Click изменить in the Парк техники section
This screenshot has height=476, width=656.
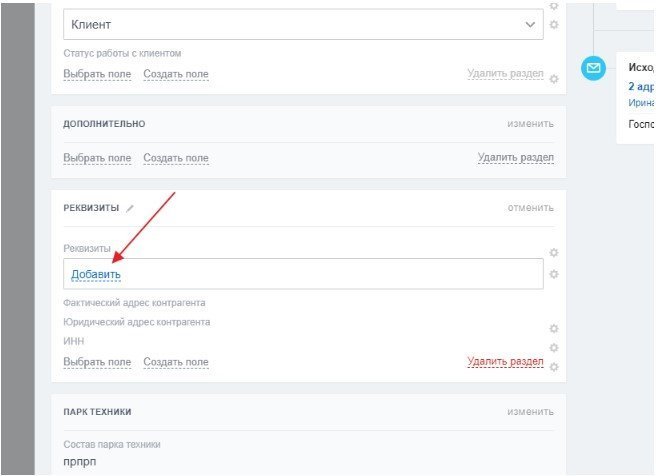(x=529, y=412)
